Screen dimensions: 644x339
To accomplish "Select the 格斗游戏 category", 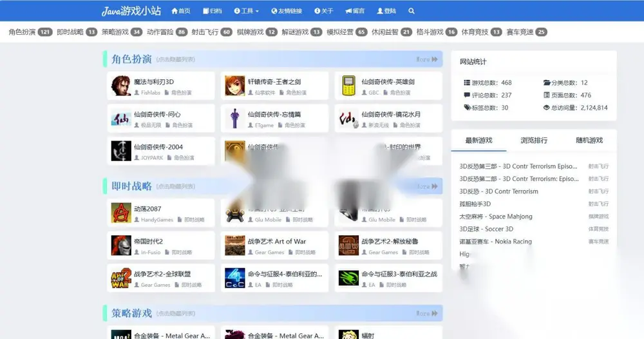I will (437, 32).
